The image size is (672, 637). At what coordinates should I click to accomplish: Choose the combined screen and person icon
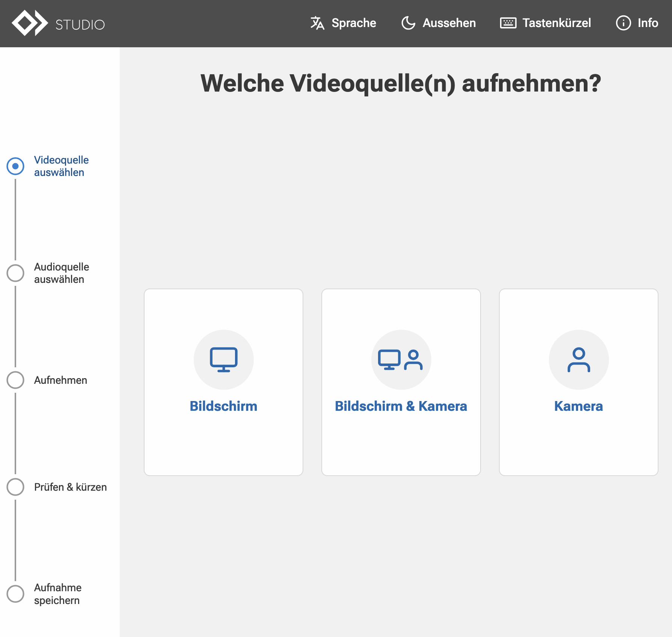[401, 359]
